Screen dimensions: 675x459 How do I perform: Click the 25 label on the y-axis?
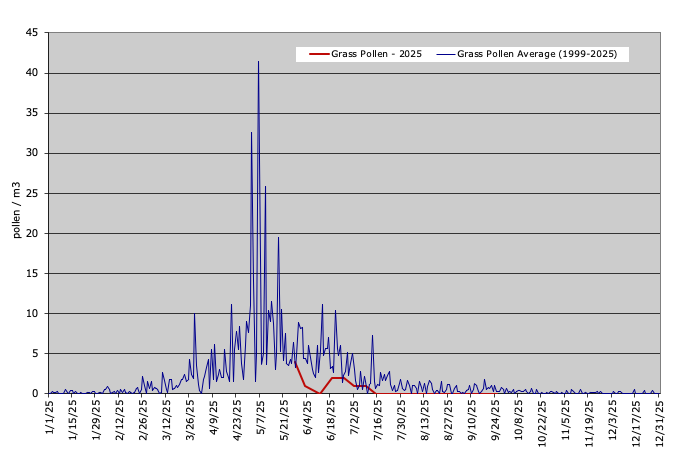point(32,193)
